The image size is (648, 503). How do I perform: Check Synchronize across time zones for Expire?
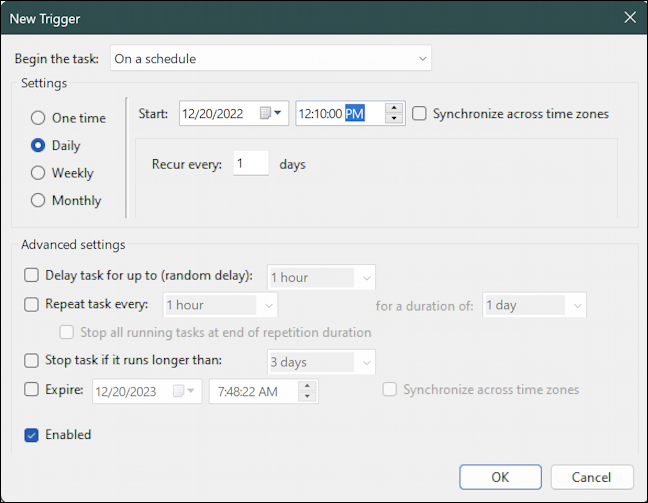tap(390, 389)
